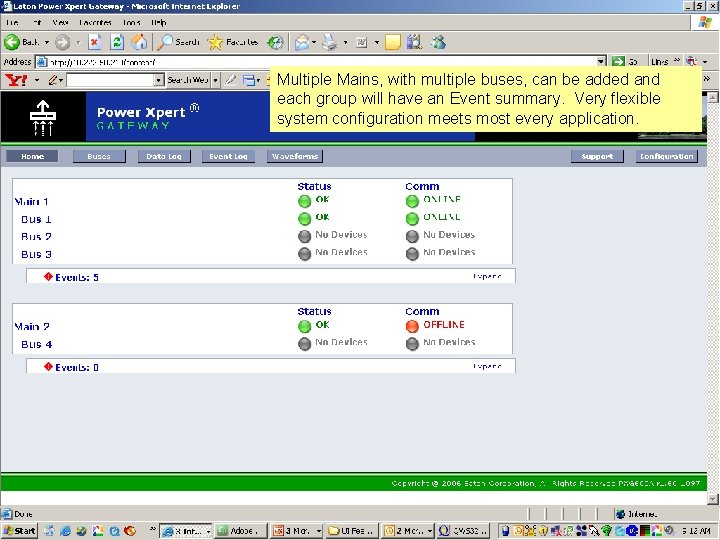Switch to the Adobe taskbar button
Screen dimensions: 720x540
pyautogui.click(x=241, y=531)
